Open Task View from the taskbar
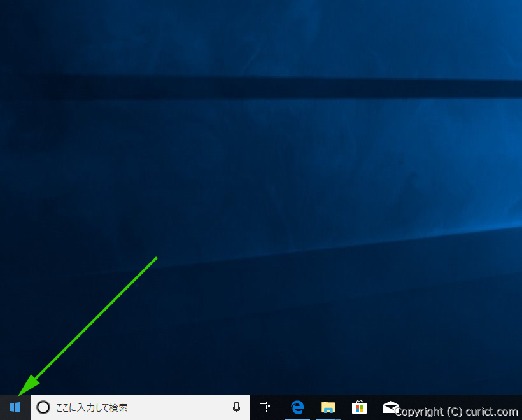 (x=265, y=407)
